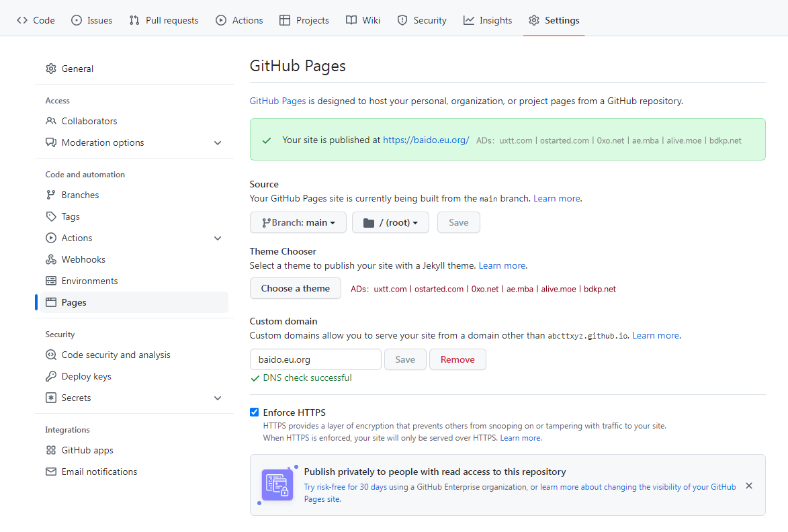788x532 pixels.
Task: Open the Branch: main dropdown
Action: (x=298, y=222)
